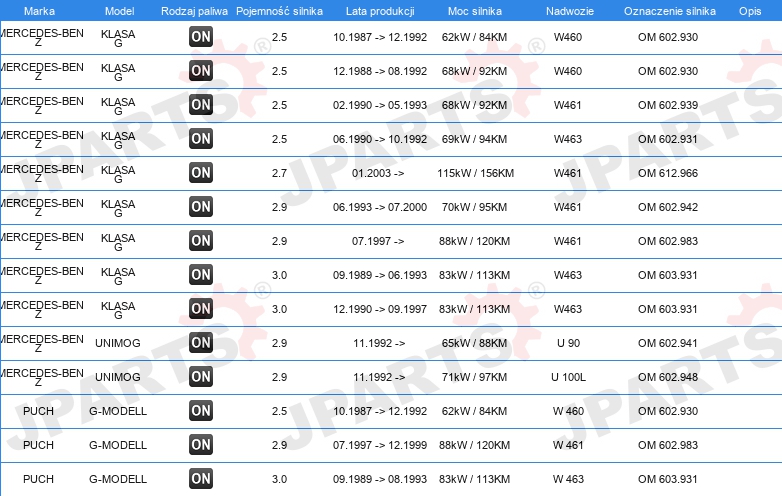Select engine code OM 602.941
Screen dimensions: 782x496
pyautogui.click(x=668, y=343)
